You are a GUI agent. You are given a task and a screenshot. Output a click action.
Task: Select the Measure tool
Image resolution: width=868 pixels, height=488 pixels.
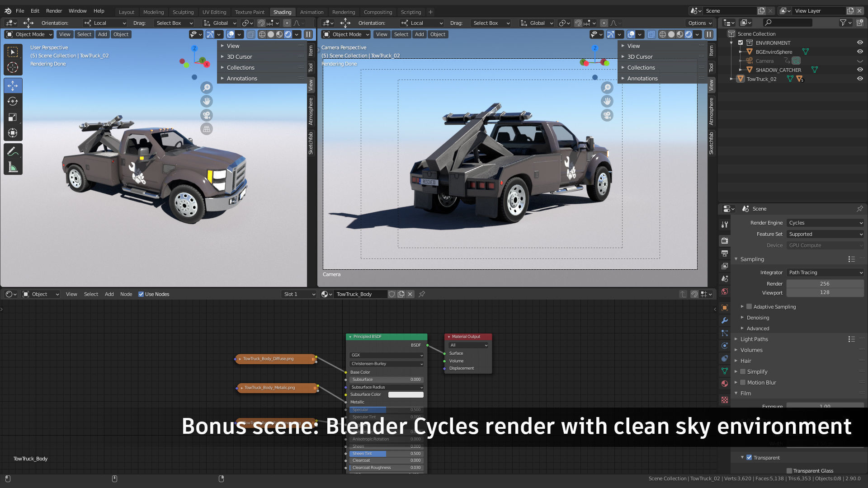pos(13,168)
